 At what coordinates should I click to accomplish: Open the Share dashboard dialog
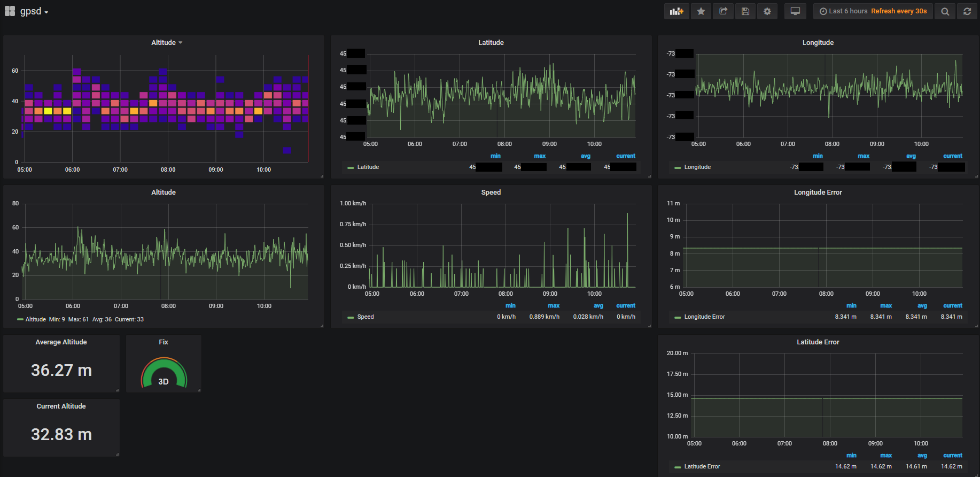click(x=723, y=11)
